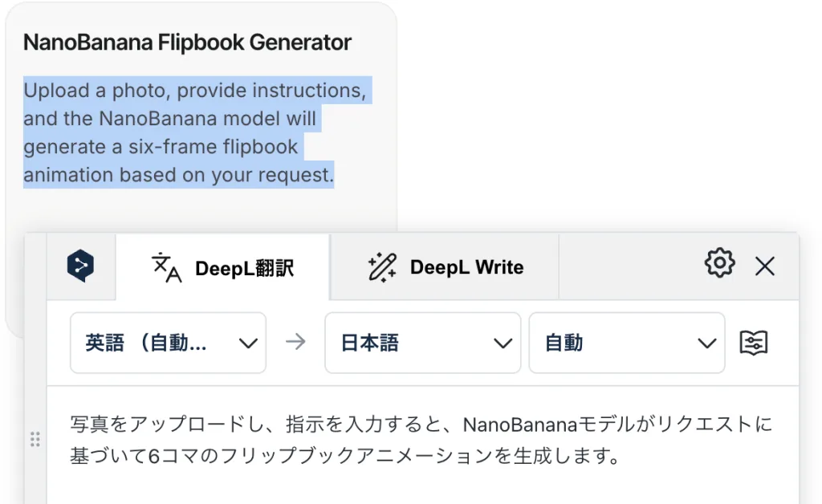Open DeepL settings gear icon
The height and width of the screenshot is (504, 822).
pos(719,262)
